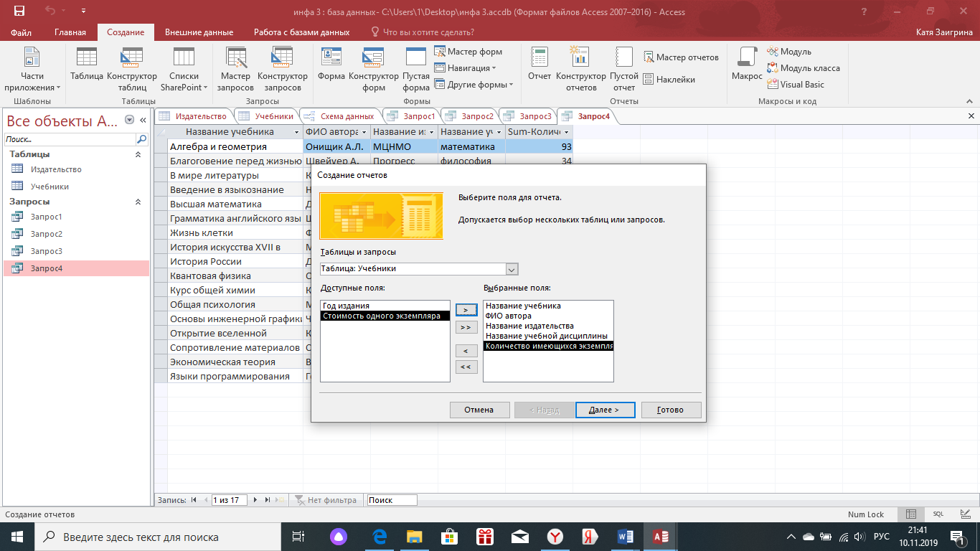Image resolution: width=980 pixels, height=551 pixels.
Task: Open the Навигация dropdown in Forms group
Action: pos(466,68)
